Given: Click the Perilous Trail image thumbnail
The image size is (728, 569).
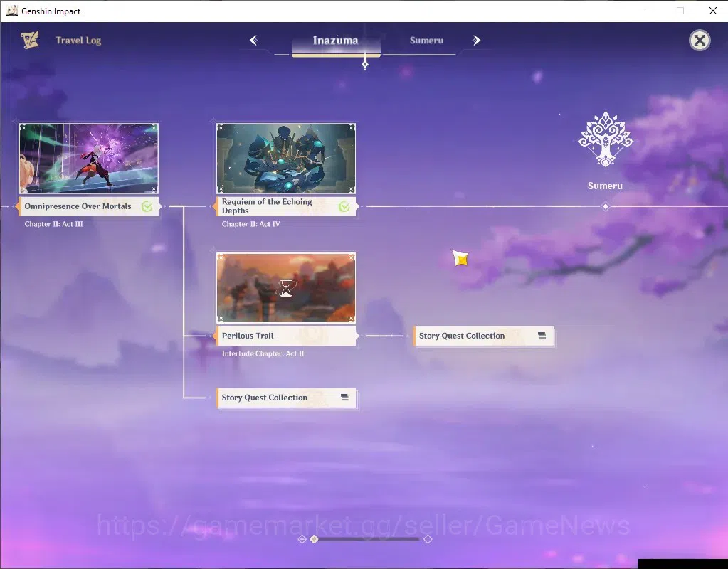Looking at the screenshot, I should click(286, 288).
